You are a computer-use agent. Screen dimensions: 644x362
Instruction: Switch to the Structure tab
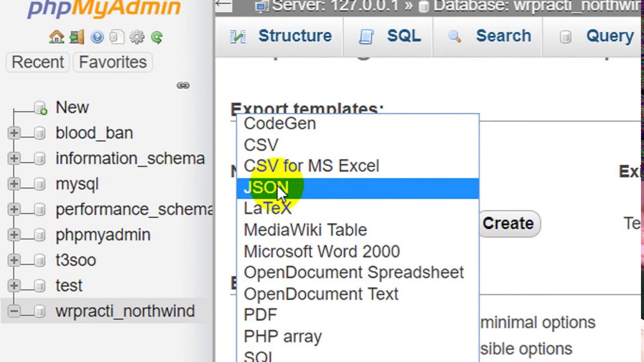[294, 36]
